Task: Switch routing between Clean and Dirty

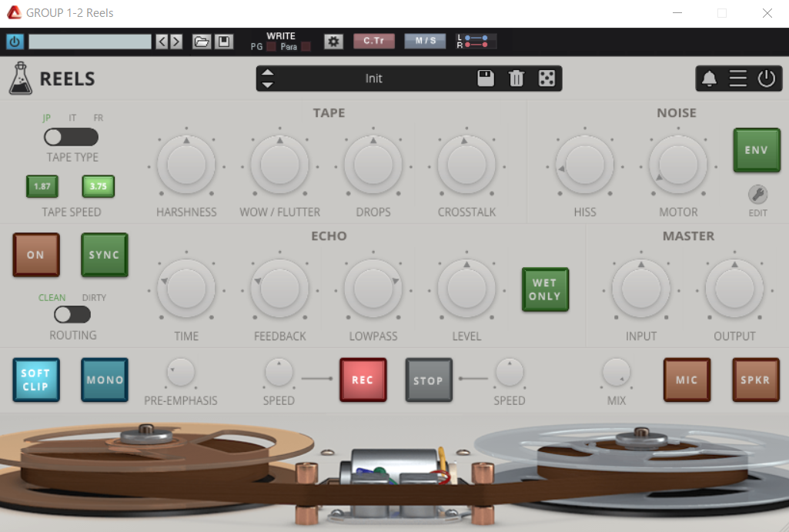Action: [x=72, y=315]
